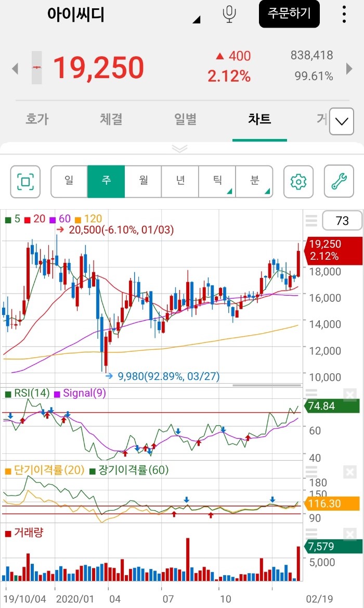Tap the RSI value tag 74.84
The image size is (364, 608).
332,406
